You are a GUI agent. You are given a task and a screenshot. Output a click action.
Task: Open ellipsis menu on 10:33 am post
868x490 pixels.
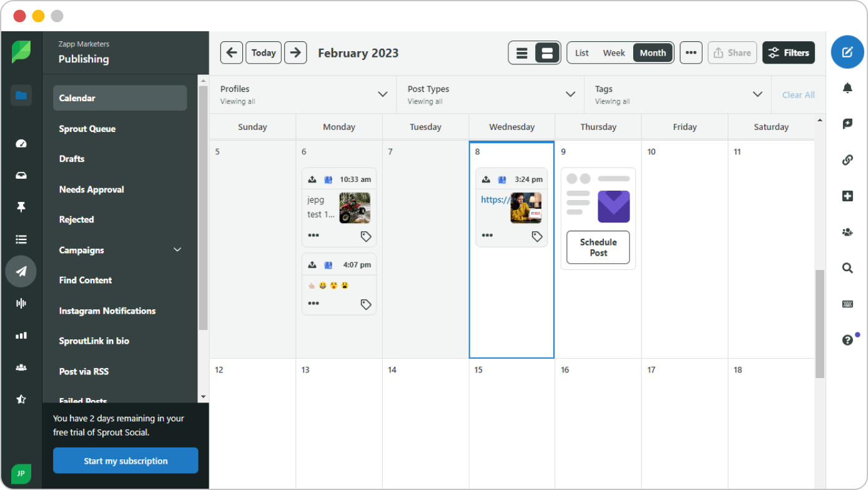coord(313,236)
